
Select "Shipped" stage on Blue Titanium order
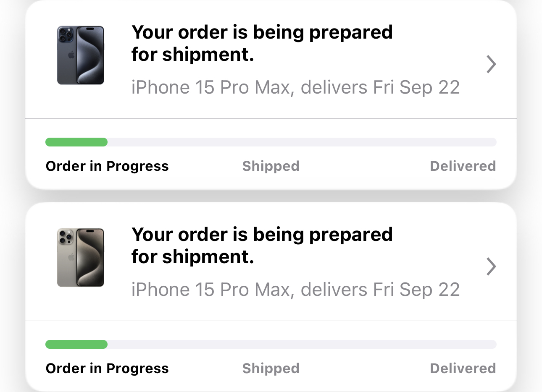271,166
